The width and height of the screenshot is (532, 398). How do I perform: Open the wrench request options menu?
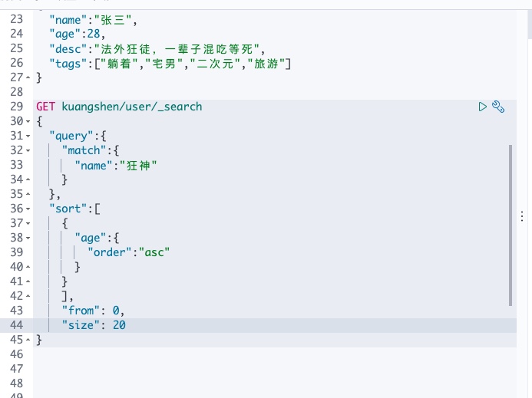pyautogui.click(x=497, y=107)
